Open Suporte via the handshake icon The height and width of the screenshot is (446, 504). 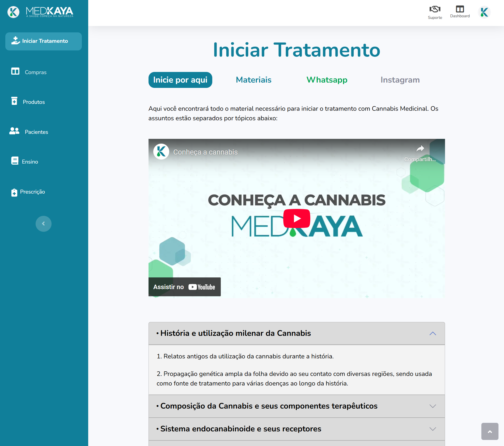(435, 9)
